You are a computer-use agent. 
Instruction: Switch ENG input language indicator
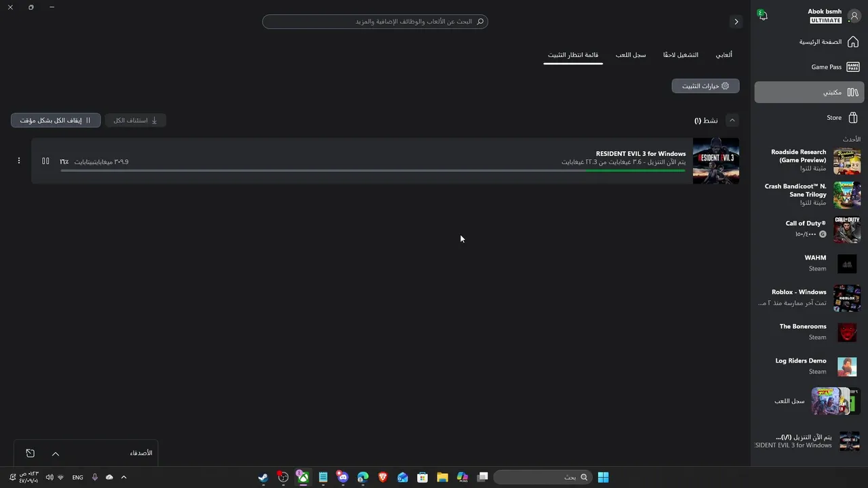point(77,477)
